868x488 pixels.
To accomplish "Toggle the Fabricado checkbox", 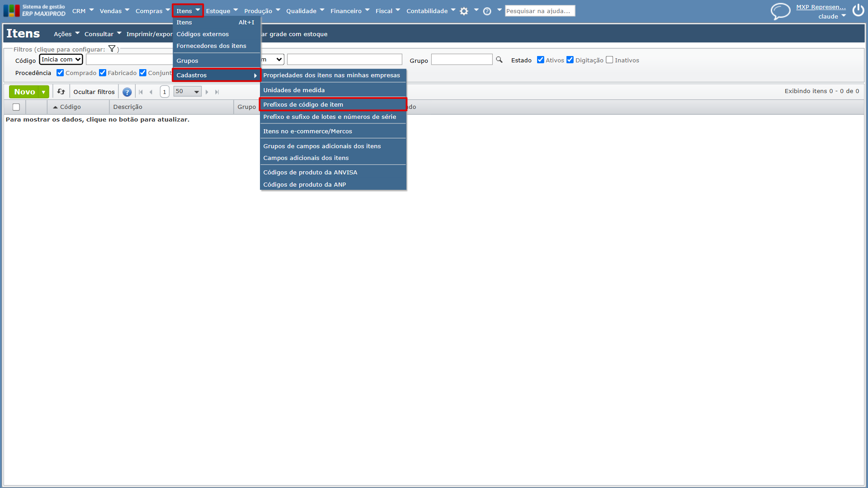I will coord(103,73).
